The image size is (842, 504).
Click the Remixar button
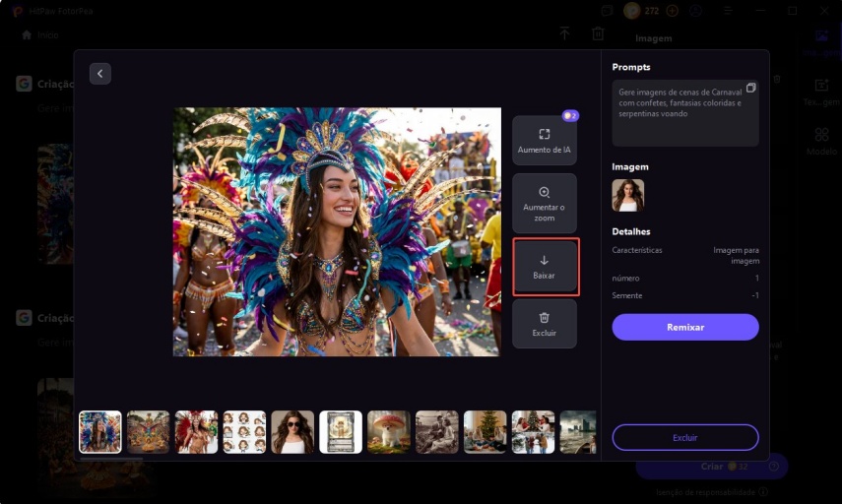[x=685, y=327]
